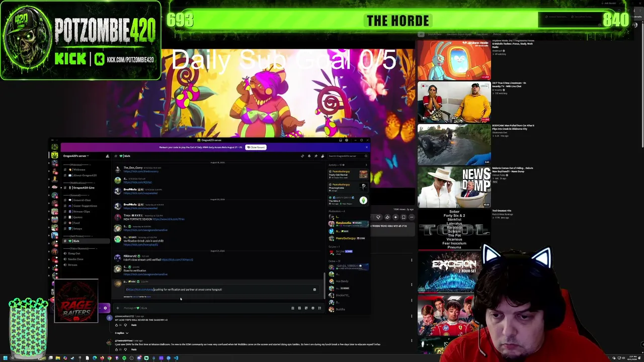Screen dimensions: 644x362
Task: Open the kick.com/420taz link
Action: tap(137, 182)
